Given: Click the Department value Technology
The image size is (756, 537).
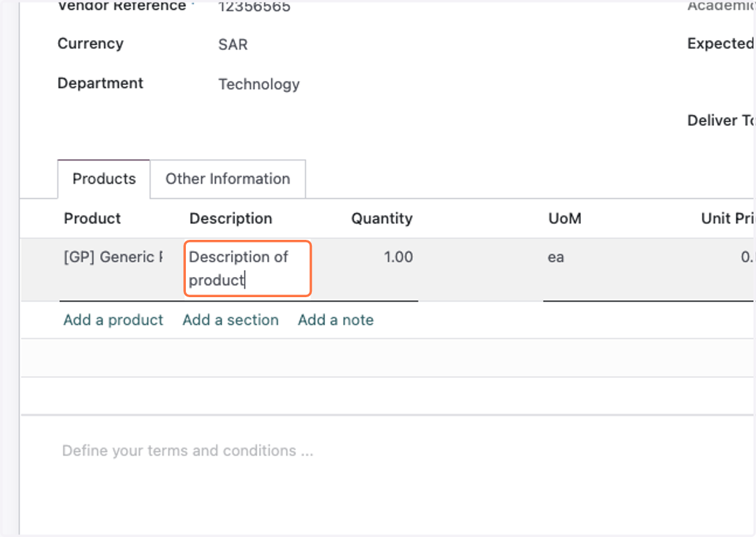Looking at the screenshot, I should pyautogui.click(x=259, y=84).
